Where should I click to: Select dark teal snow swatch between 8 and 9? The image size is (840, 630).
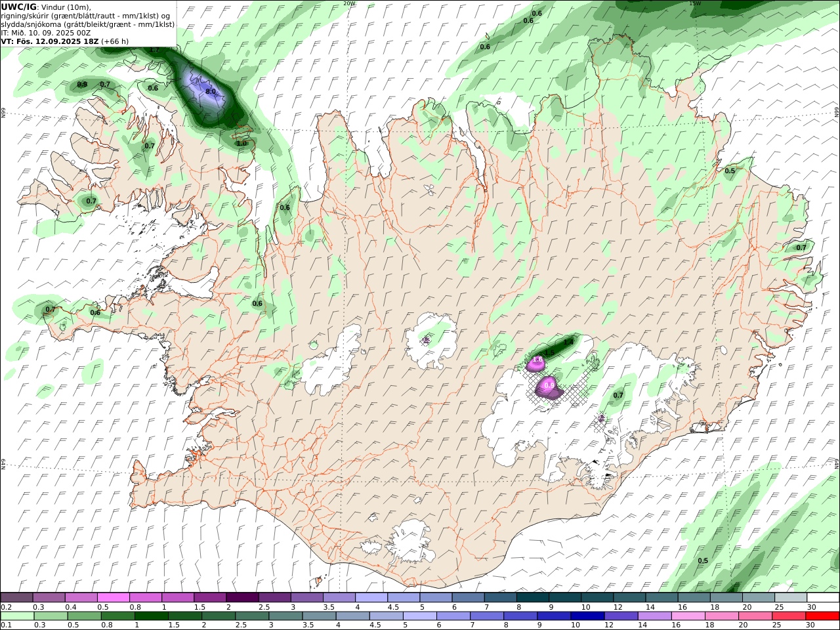pyautogui.click(x=532, y=597)
